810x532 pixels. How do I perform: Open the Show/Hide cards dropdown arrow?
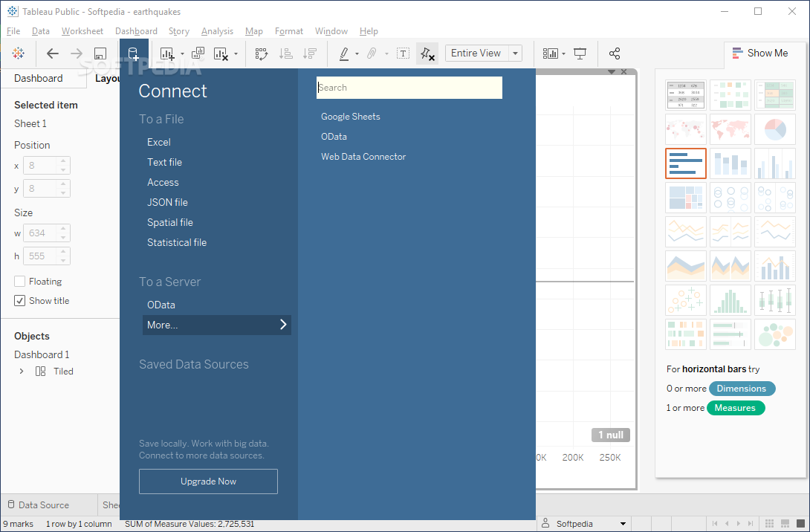(x=563, y=53)
